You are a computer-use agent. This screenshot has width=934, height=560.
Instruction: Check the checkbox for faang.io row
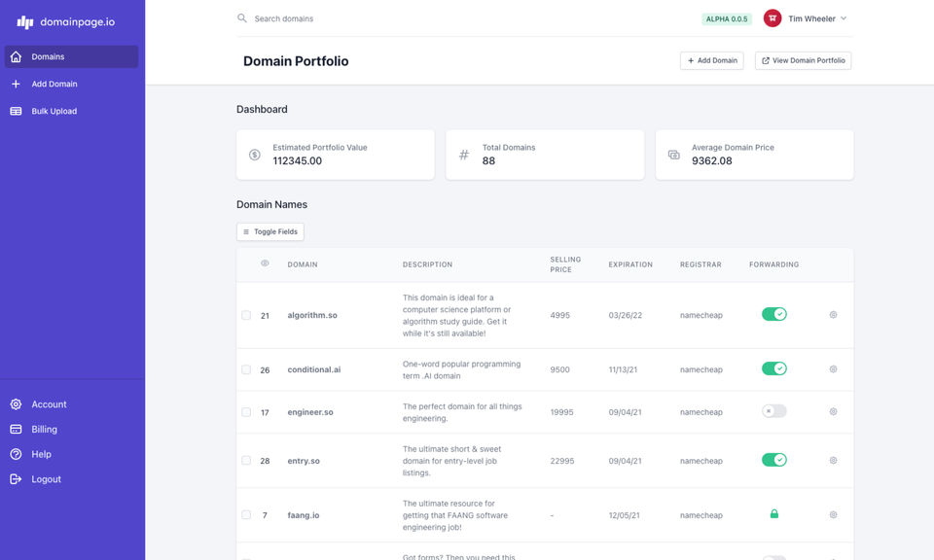click(x=246, y=514)
